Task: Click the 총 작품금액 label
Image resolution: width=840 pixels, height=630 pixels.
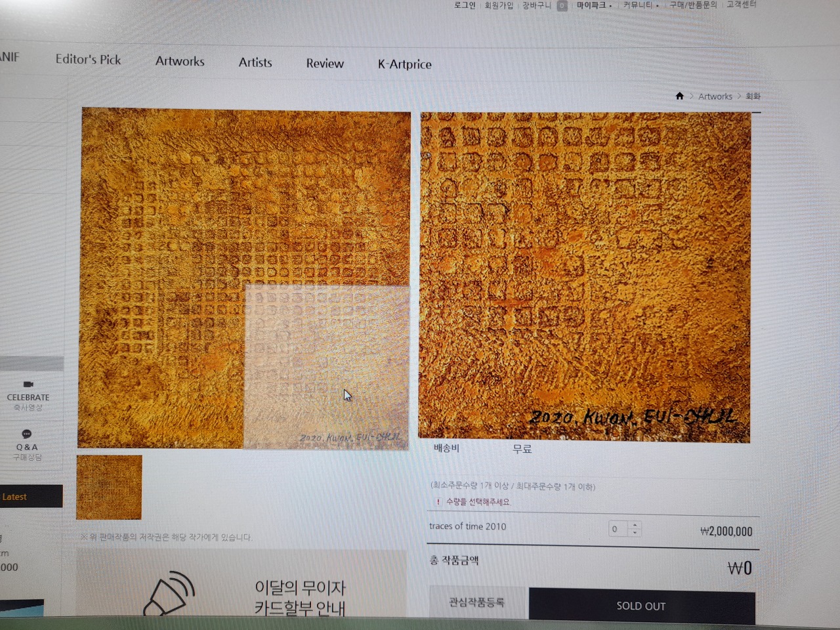Action: [454, 560]
